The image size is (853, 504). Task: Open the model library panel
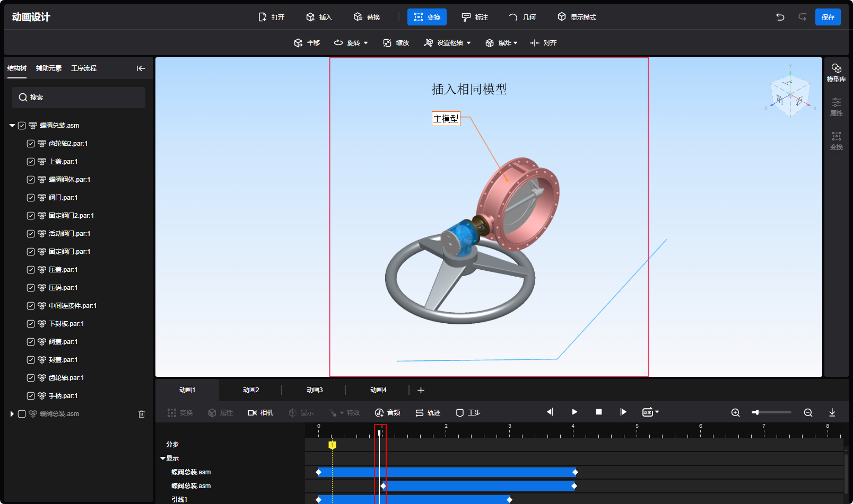836,72
